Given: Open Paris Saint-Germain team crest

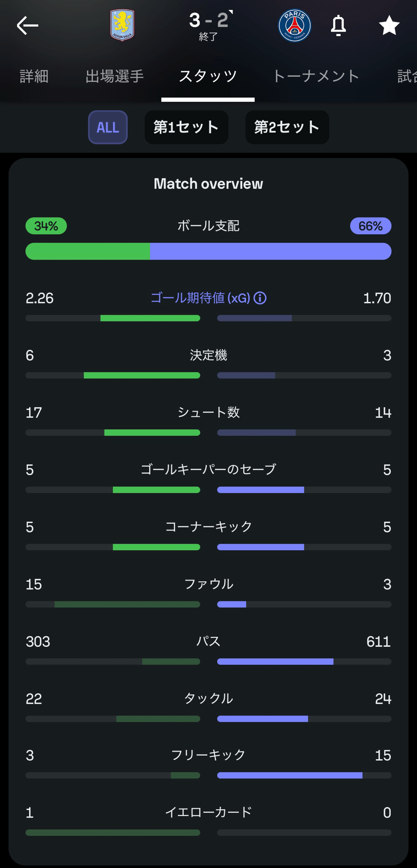Looking at the screenshot, I should click(x=294, y=25).
